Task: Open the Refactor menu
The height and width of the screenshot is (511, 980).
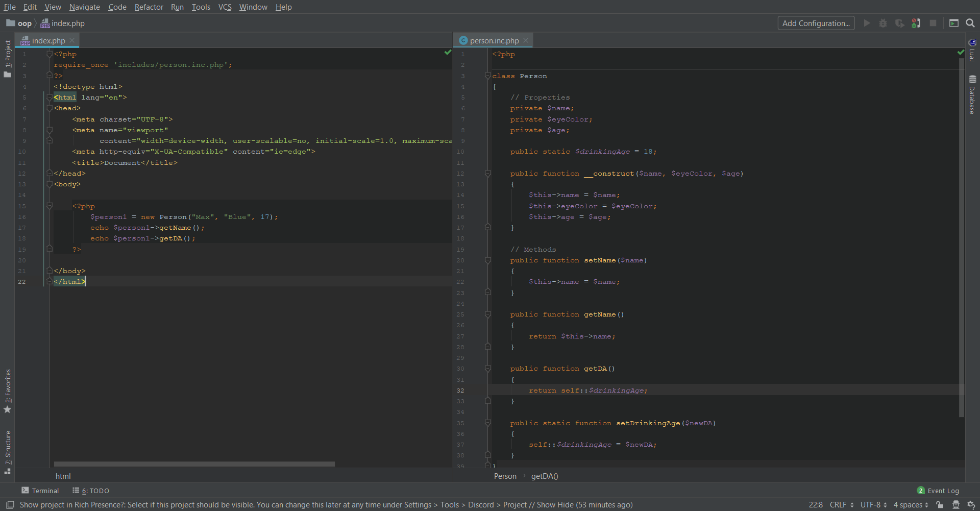Action: point(149,7)
